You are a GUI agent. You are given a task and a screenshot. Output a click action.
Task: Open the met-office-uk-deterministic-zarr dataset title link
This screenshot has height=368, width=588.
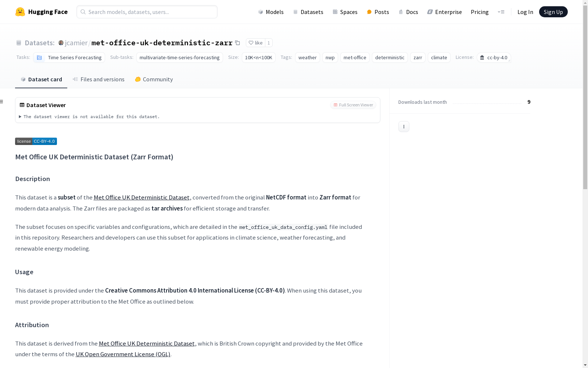162,43
